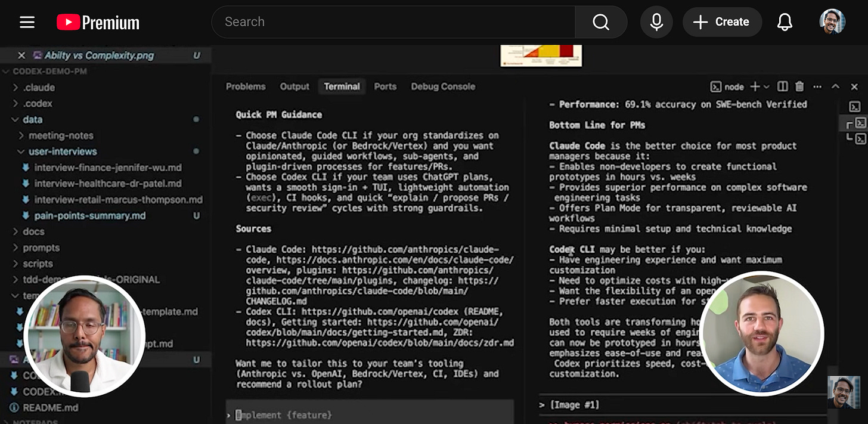Click the chart image preview thumbnail
This screenshot has height=424, width=868.
[541, 55]
